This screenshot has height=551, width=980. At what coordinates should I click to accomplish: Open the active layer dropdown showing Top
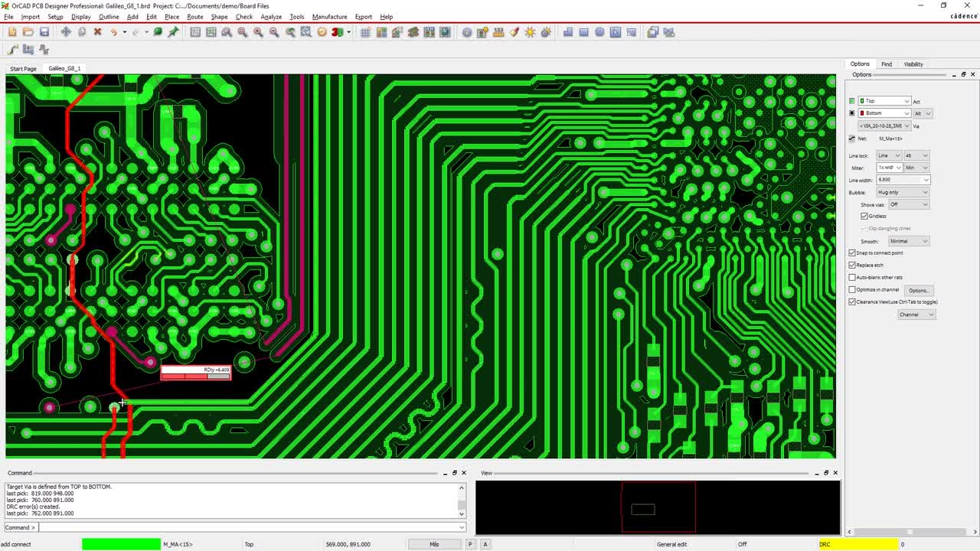[x=906, y=100]
